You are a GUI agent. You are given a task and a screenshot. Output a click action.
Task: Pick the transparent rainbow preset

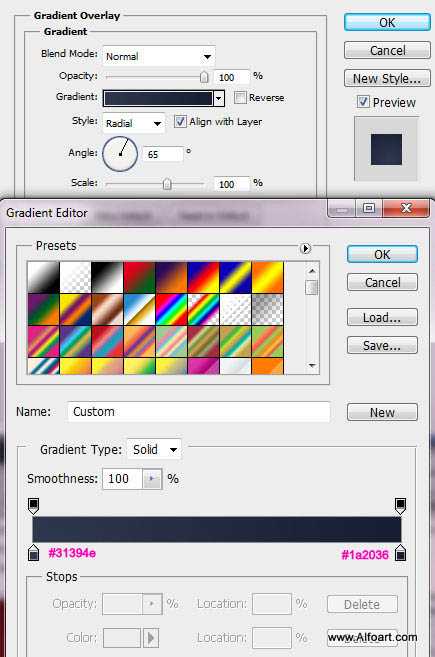[x=203, y=310]
